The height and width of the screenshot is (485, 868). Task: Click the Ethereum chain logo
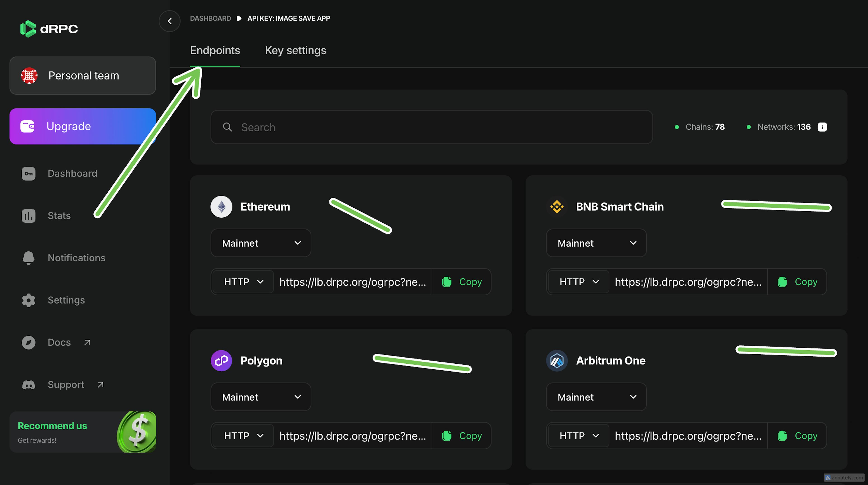(221, 207)
